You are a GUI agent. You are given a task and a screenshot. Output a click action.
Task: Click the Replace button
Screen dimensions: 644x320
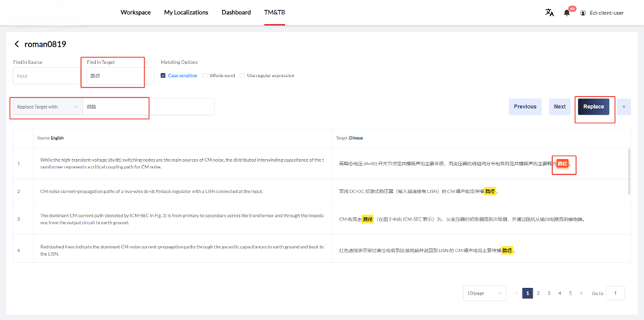(x=593, y=106)
